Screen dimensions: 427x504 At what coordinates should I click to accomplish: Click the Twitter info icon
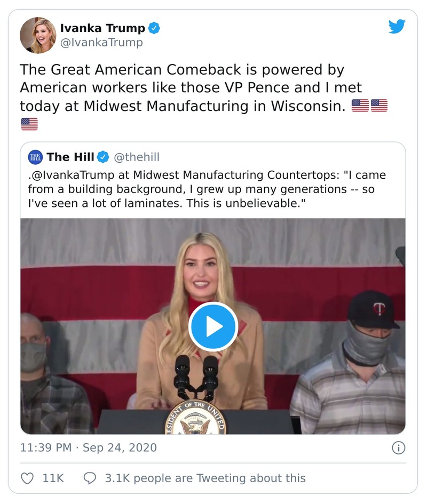pyautogui.click(x=398, y=447)
